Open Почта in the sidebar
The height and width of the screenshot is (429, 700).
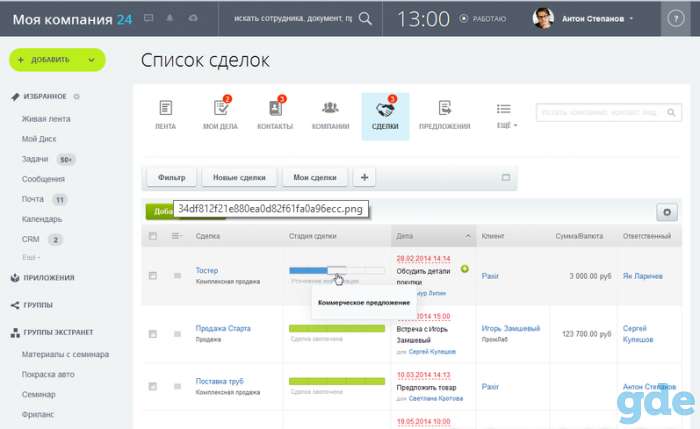[x=33, y=199]
